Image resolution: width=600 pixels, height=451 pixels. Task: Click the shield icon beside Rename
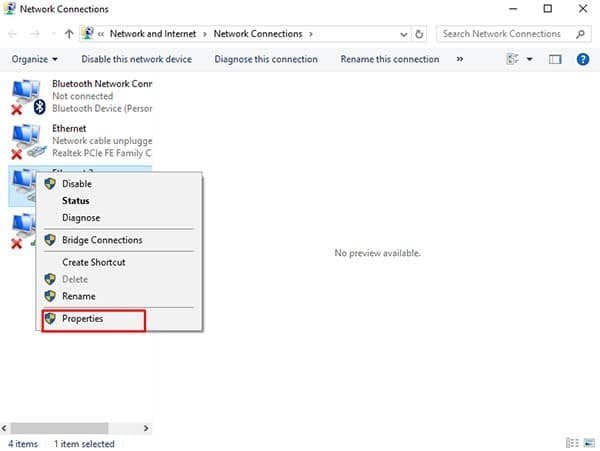50,296
